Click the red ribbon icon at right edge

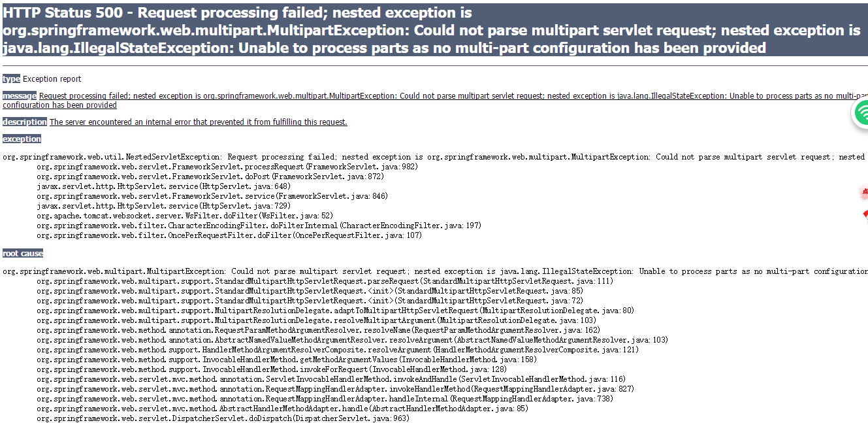point(865,214)
